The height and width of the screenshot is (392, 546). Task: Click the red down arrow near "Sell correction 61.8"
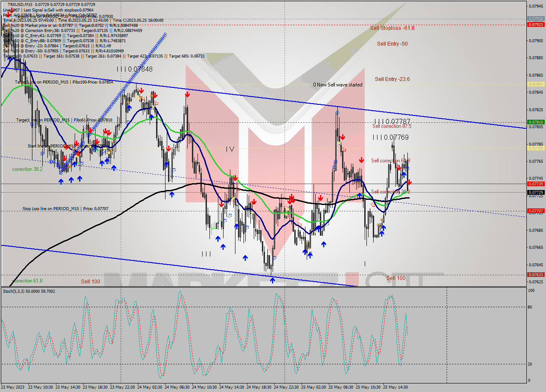tap(399, 168)
